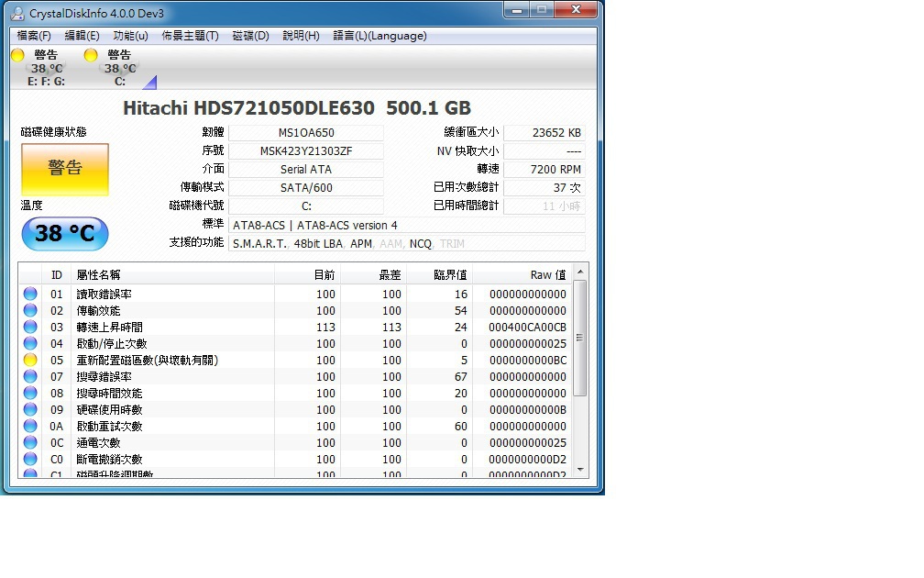This screenshot has height=578, width=924.
Task: Click the serial number field MSK423Y21303ZF
Action: tap(306, 151)
